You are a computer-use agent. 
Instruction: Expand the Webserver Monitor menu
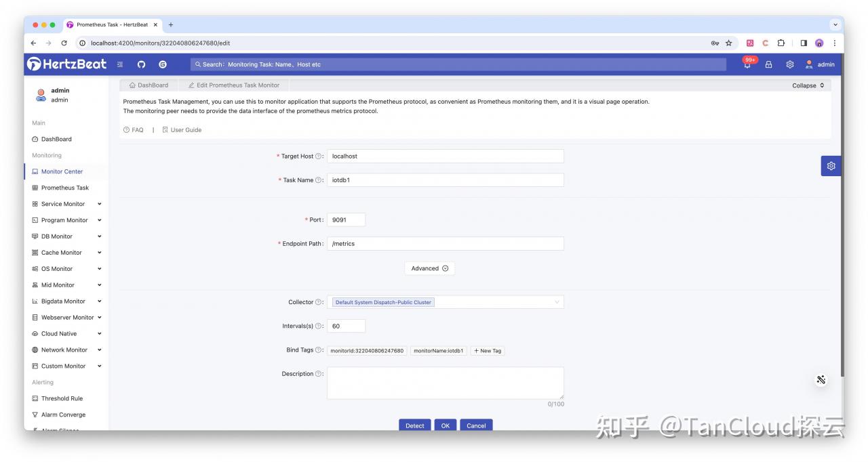click(66, 318)
